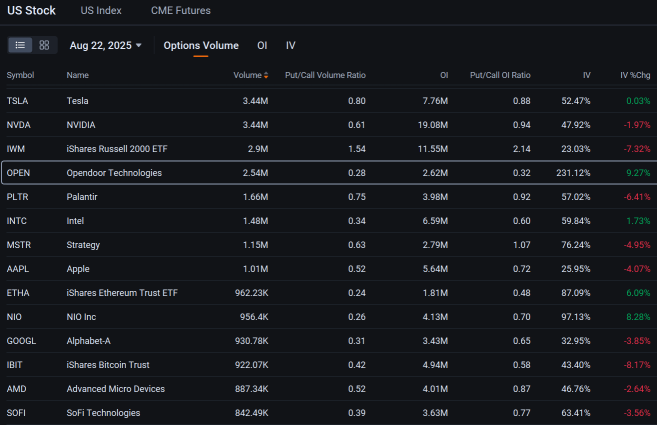The width and height of the screenshot is (657, 425).
Task: Sort by Put/Call OI Ratio header
Action: click(500, 75)
